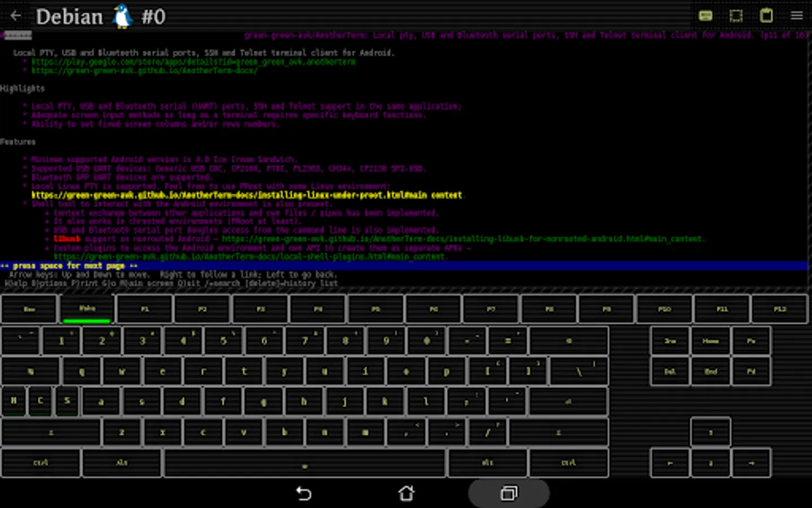
Task: Open the hamburger menu in header
Action: pyautogui.click(x=797, y=16)
